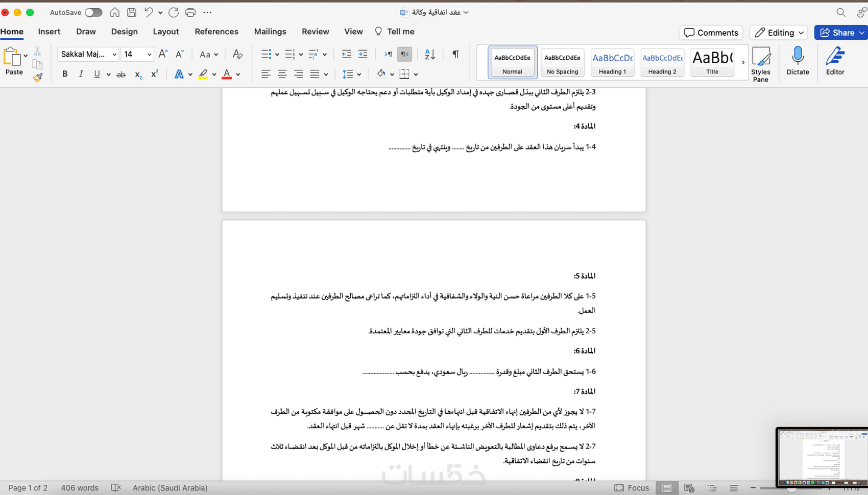Click the Format Painter brush icon
This screenshot has height=495, width=868.
click(38, 78)
